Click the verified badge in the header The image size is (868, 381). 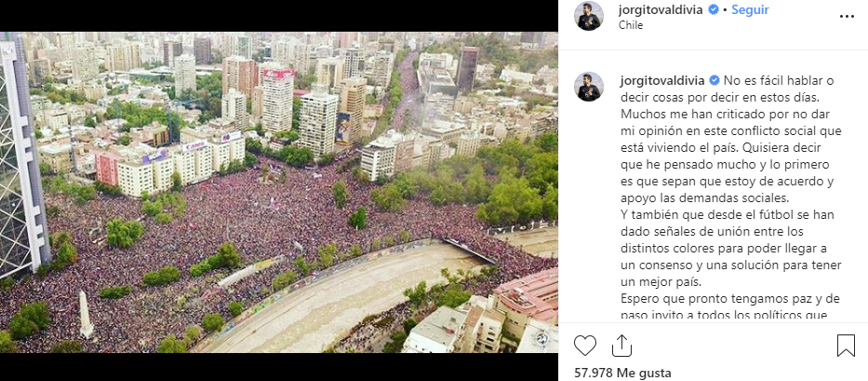tap(714, 10)
